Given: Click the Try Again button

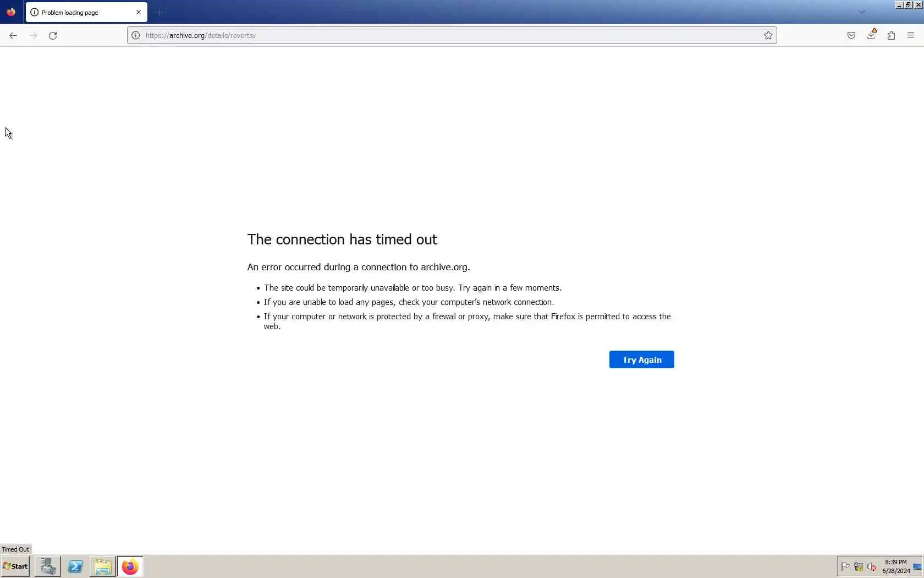Looking at the screenshot, I should click(x=641, y=359).
